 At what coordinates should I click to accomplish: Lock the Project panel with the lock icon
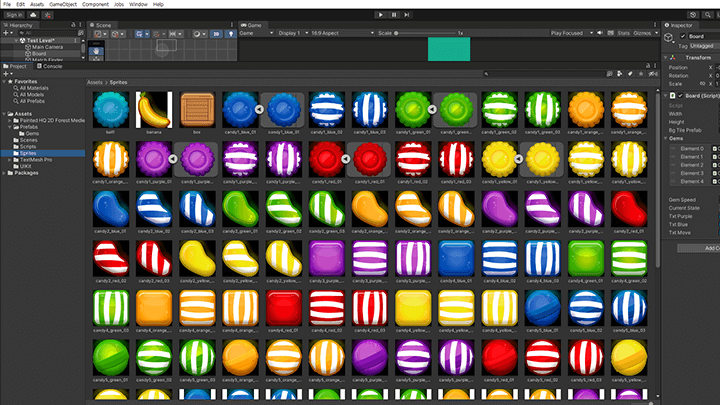(648, 66)
